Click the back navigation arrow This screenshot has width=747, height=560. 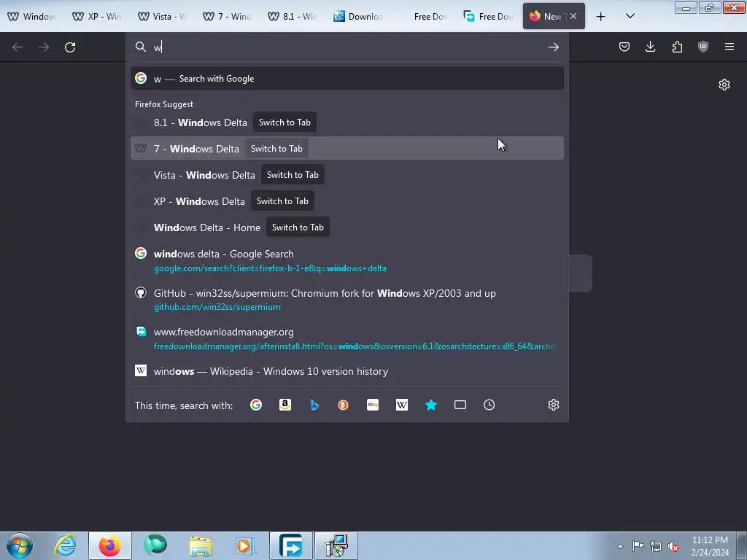18,47
